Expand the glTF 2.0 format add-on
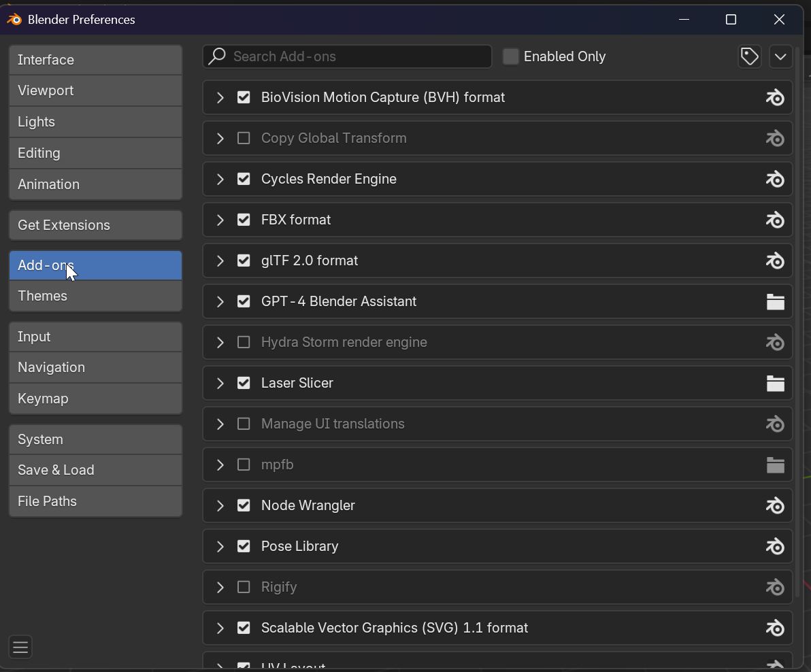811x672 pixels. [x=220, y=261]
